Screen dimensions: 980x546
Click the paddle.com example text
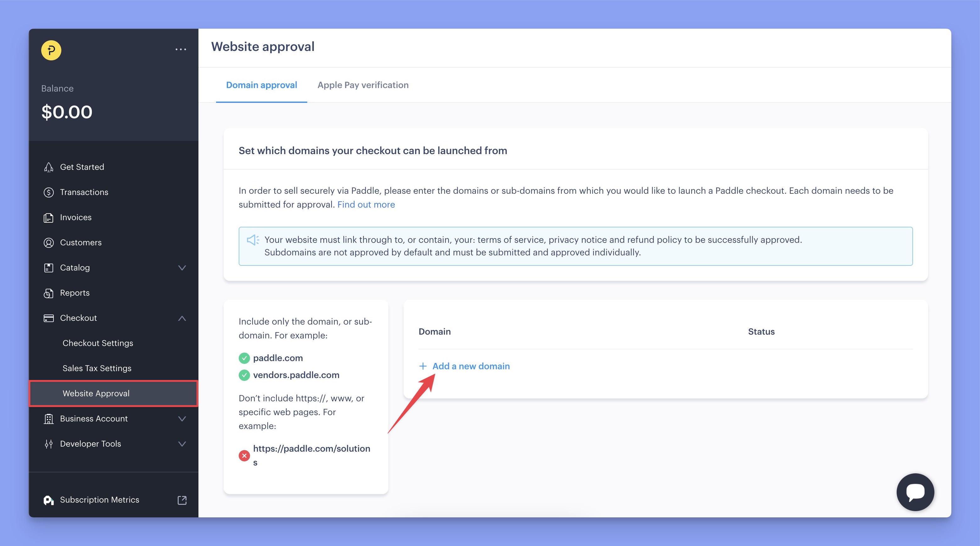click(278, 358)
